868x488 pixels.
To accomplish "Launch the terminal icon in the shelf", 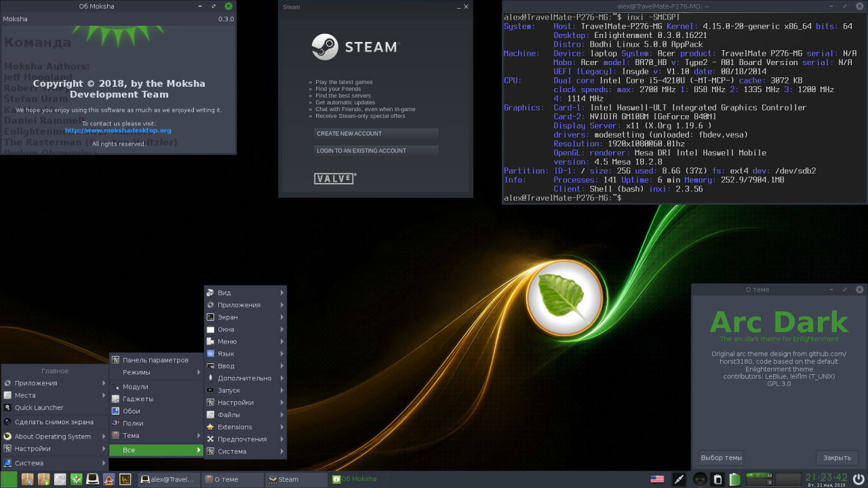I will [93, 479].
